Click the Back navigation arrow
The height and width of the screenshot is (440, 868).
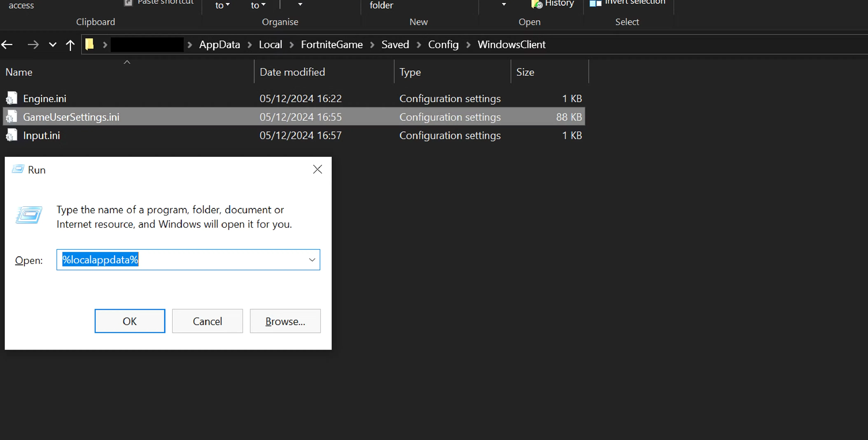pos(7,44)
